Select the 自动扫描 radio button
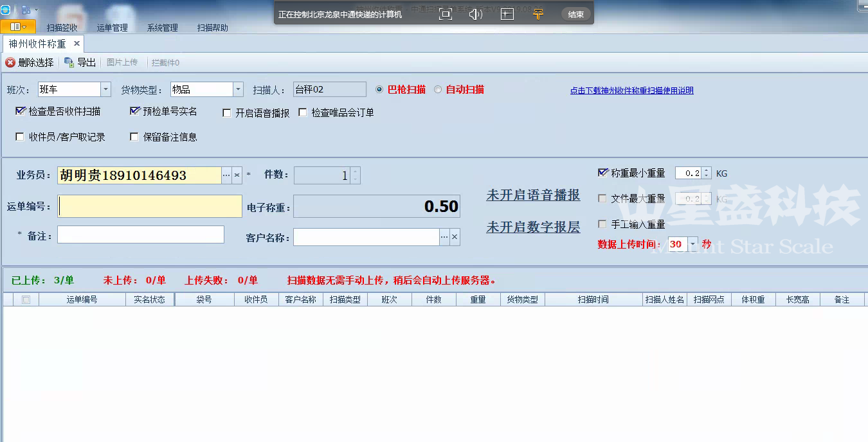The image size is (868, 442). click(x=438, y=90)
